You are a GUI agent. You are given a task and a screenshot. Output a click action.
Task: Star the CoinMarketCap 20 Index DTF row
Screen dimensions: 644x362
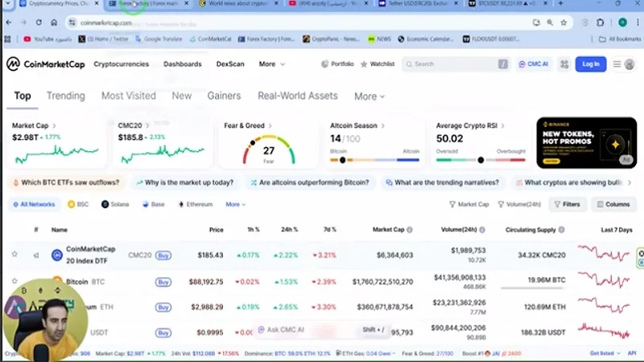coord(14,255)
